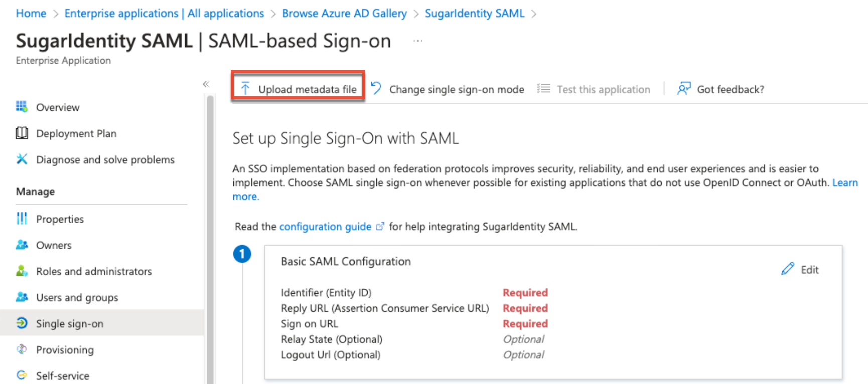Open Browse Azure AD Gallery from the breadcrumb
Screen dimensions: 868x384
click(344, 13)
